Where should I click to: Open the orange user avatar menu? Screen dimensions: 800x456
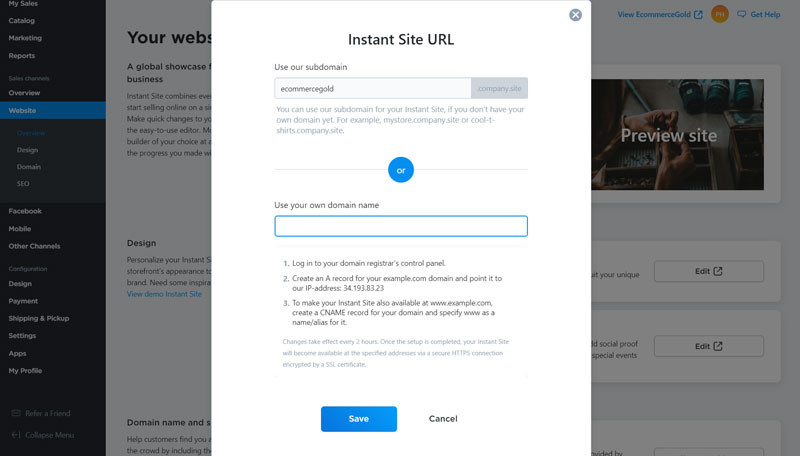tap(719, 14)
